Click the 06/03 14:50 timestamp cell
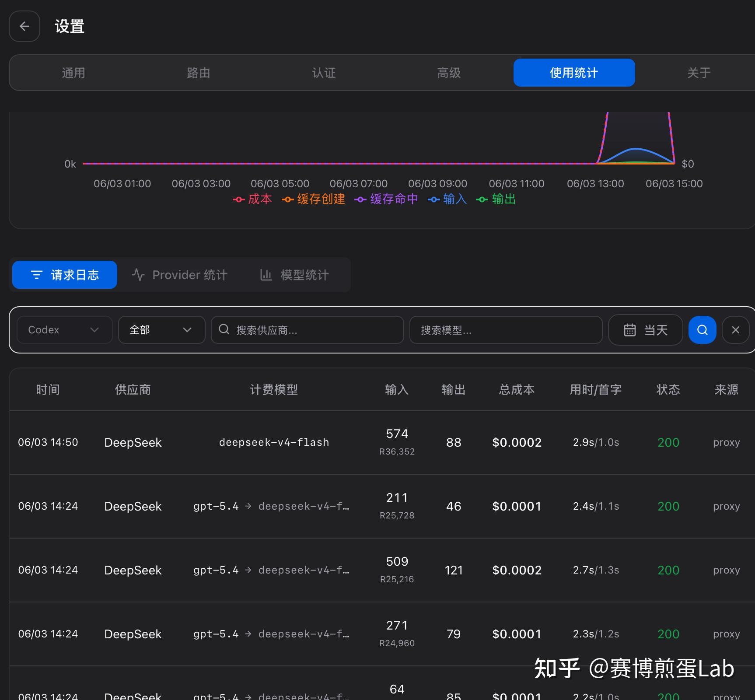755x700 pixels. tap(48, 442)
